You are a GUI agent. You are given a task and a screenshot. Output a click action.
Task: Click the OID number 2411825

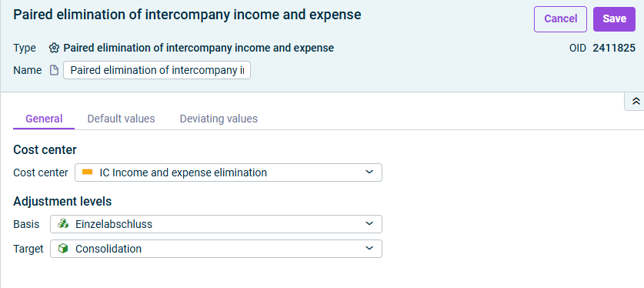tap(614, 48)
